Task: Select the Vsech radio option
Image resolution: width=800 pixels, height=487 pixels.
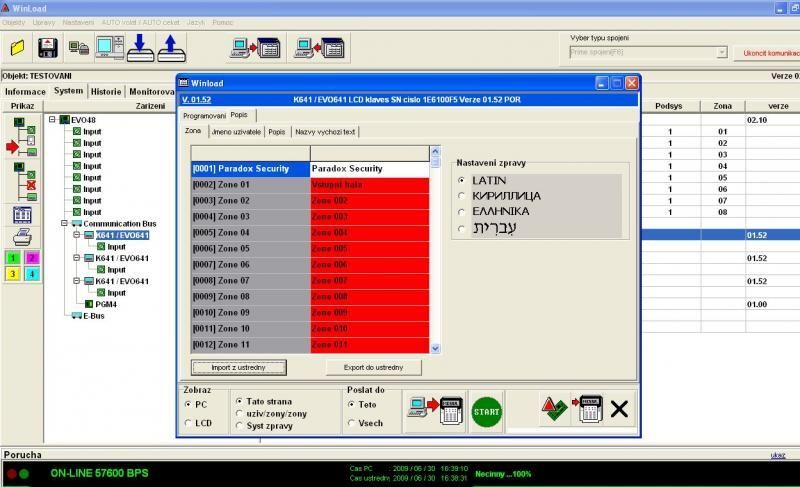Action: [352, 423]
